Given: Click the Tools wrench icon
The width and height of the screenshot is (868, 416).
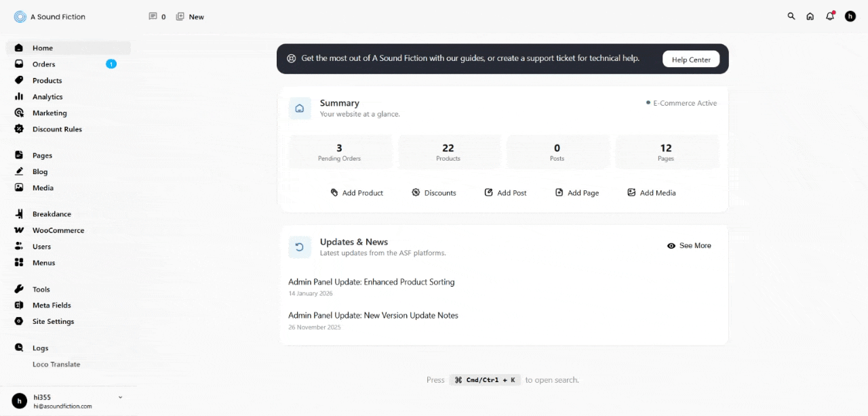Looking at the screenshot, I should pyautogui.click(x=19, y=289).
